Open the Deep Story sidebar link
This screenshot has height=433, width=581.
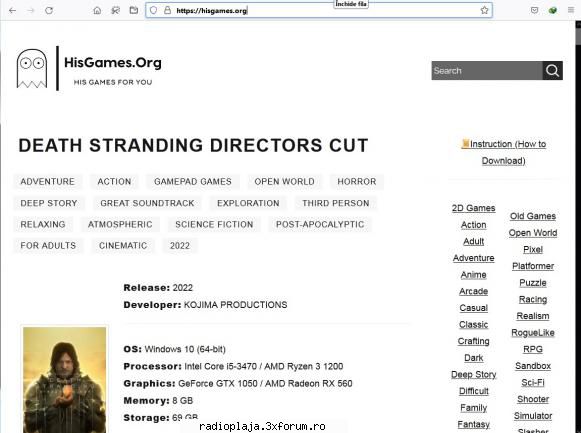click(x=474, y=374)
